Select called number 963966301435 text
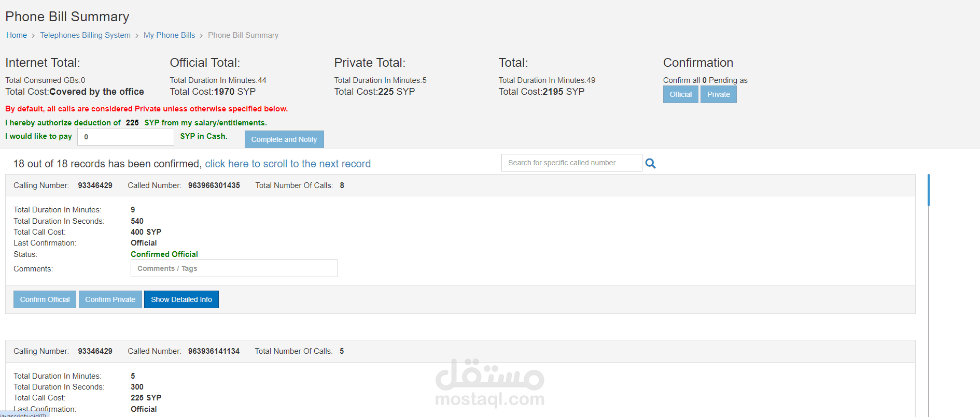The height and width of the screenshot is (417, 980). coord(214,185)
